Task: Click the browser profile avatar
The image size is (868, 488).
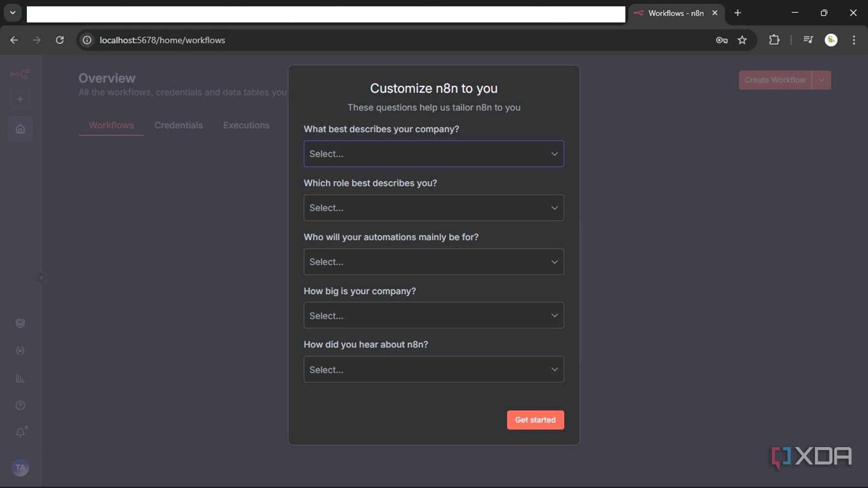Action: [x=831, y=40]
